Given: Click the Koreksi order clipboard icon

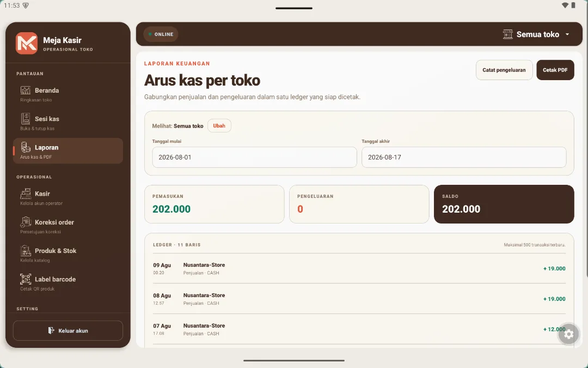Looking at the screenshot, I should pos(26,222).
